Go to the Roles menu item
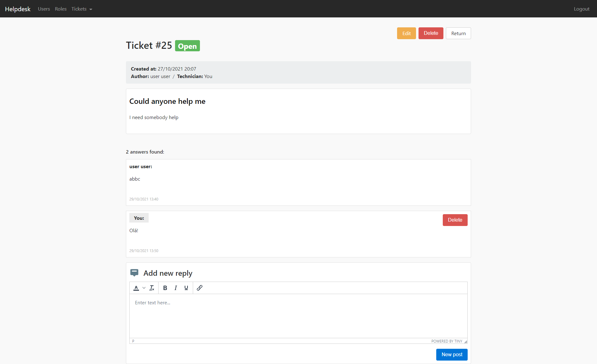The width and height of the screenshot is (597, 364). point(61,9)
